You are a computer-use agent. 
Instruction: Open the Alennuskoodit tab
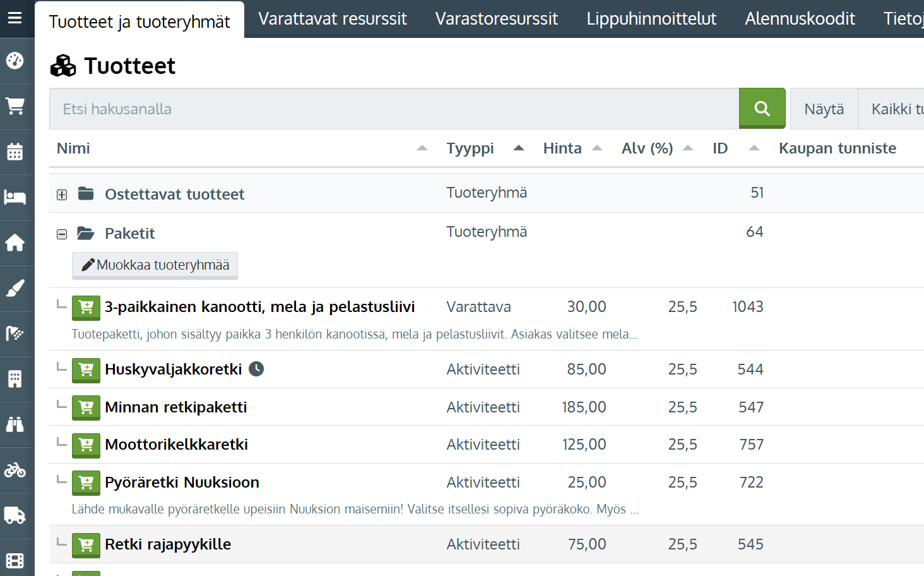click(800, 19)
